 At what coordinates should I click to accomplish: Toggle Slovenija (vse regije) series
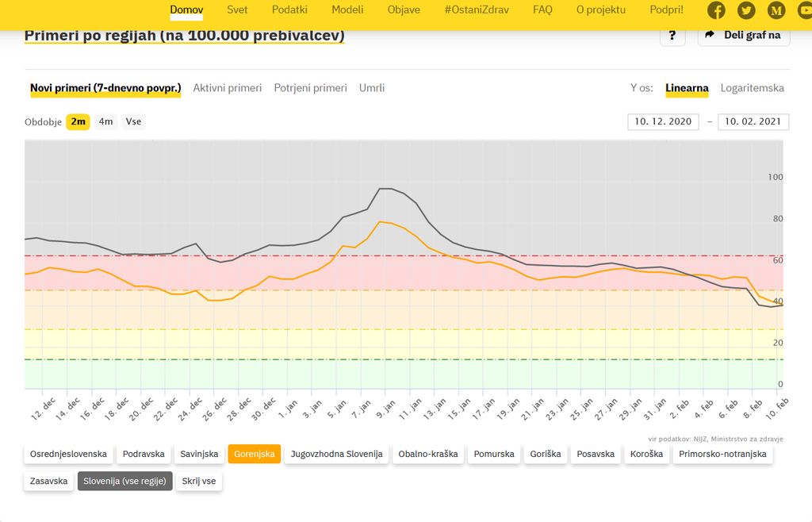click(x=124, y=481)
